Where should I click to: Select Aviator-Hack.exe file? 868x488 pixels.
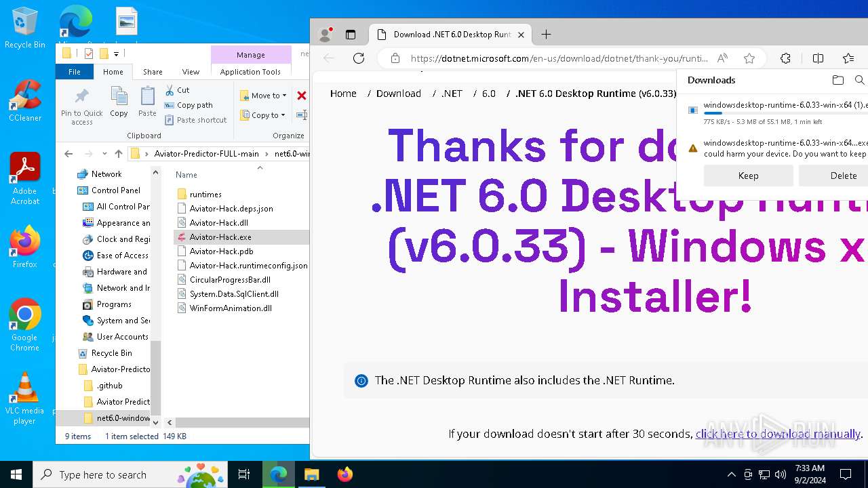(x=220, y=237)
